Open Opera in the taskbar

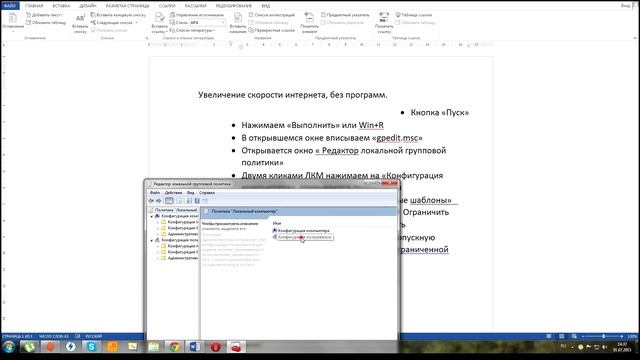click(215, 347)
